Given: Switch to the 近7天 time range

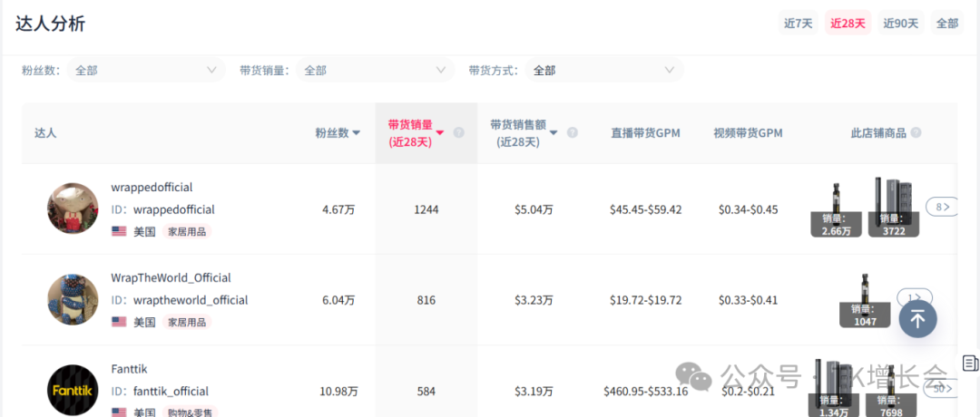Looking at the screenshot, I should tap(799, 24).
